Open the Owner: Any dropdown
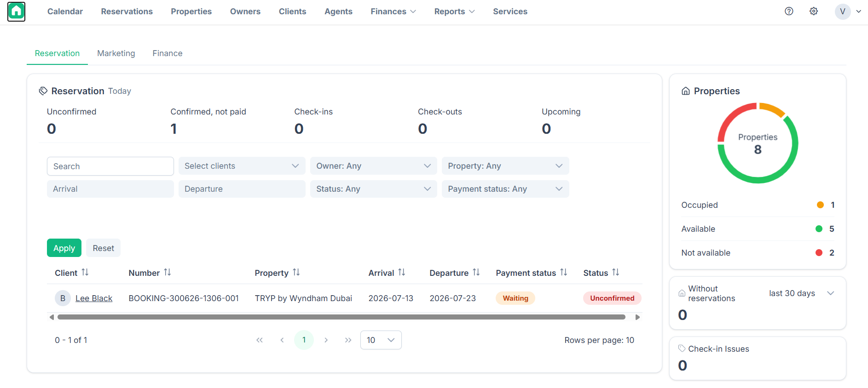 (x=374, y=166)
